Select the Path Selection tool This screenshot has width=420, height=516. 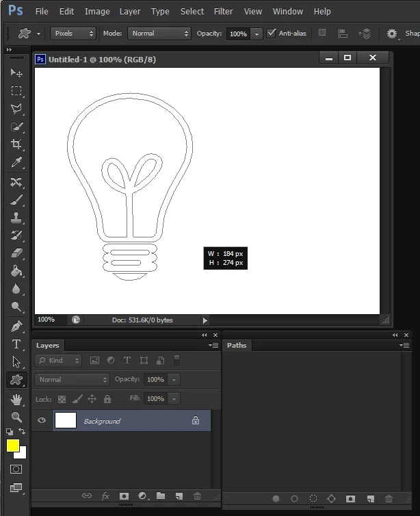16,362
